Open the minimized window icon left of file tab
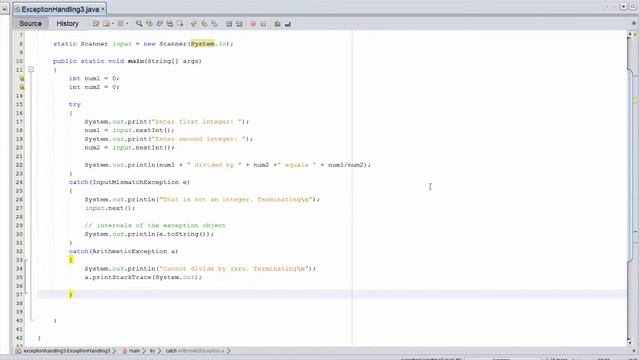Viewport: 640px width, 360px height. coord(5,8)
